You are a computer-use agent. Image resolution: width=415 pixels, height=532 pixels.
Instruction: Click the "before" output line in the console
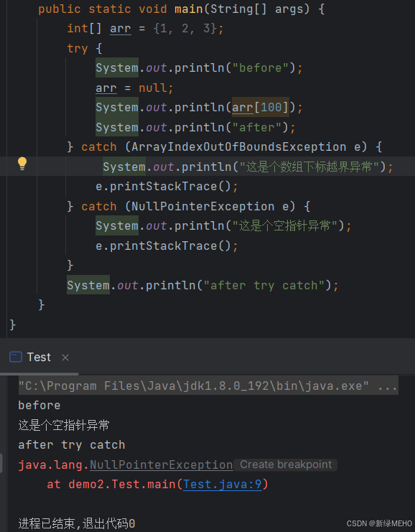pyautogui.click(x=39, y=405)
